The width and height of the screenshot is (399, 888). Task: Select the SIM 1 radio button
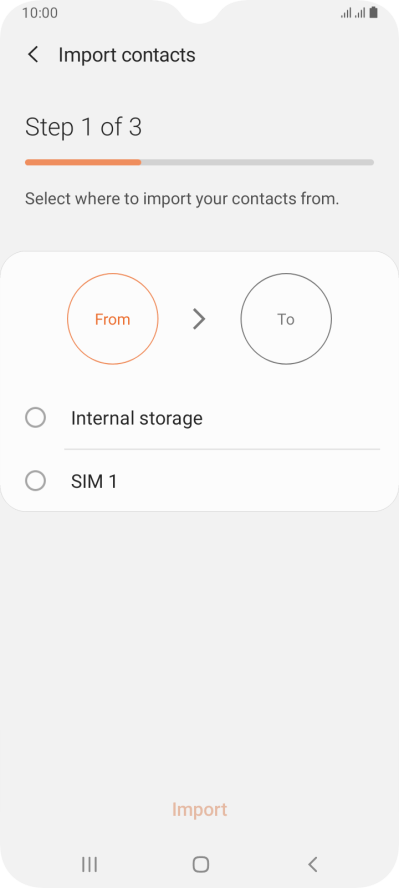36,481
